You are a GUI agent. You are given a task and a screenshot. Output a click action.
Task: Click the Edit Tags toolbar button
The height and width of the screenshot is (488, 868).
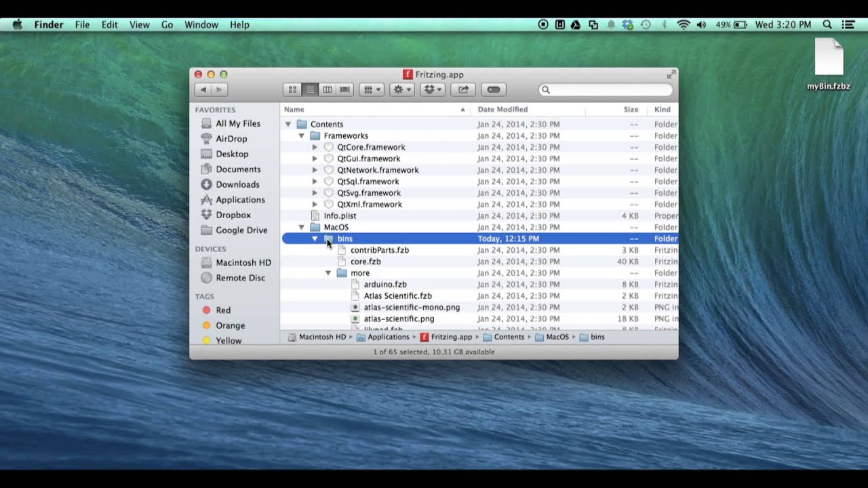494,89
